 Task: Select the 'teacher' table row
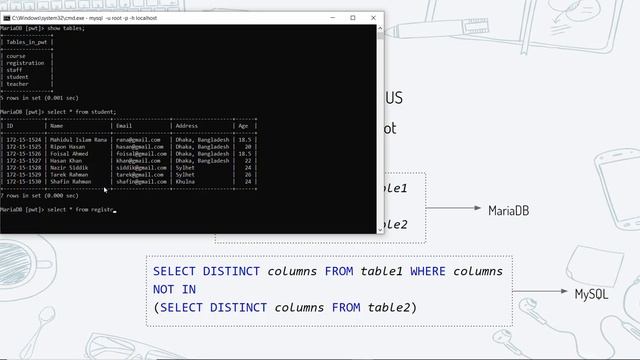(17, 84)
